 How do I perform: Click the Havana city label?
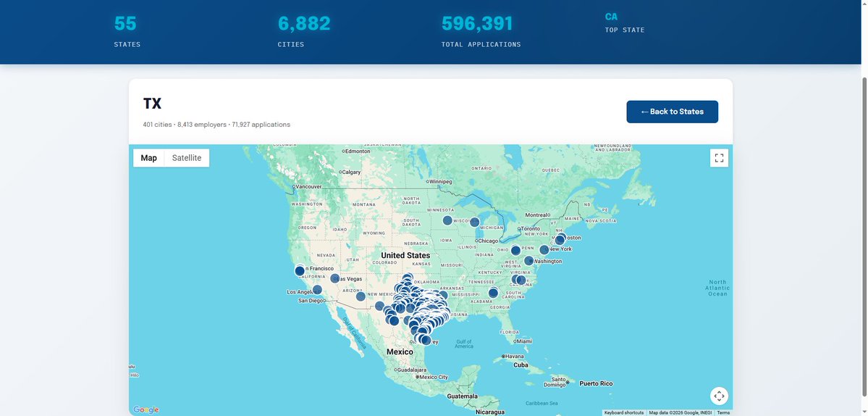[x=515, y=356]
